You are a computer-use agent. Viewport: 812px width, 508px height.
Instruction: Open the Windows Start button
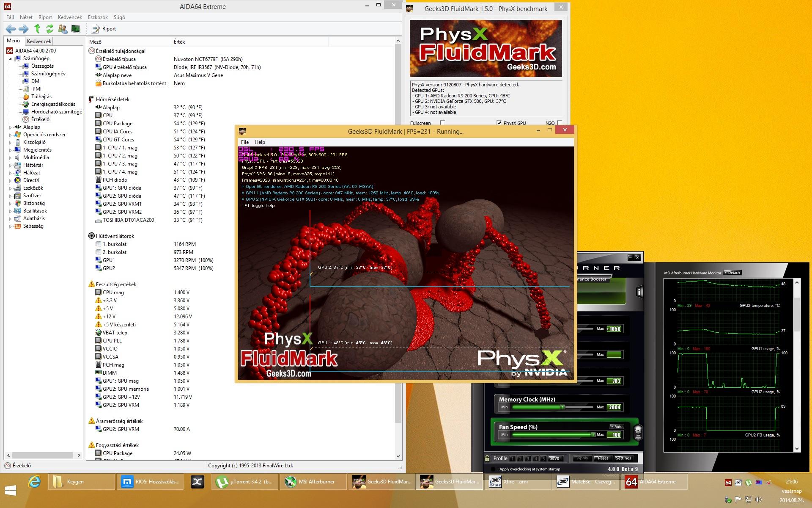tap(11, 491)
